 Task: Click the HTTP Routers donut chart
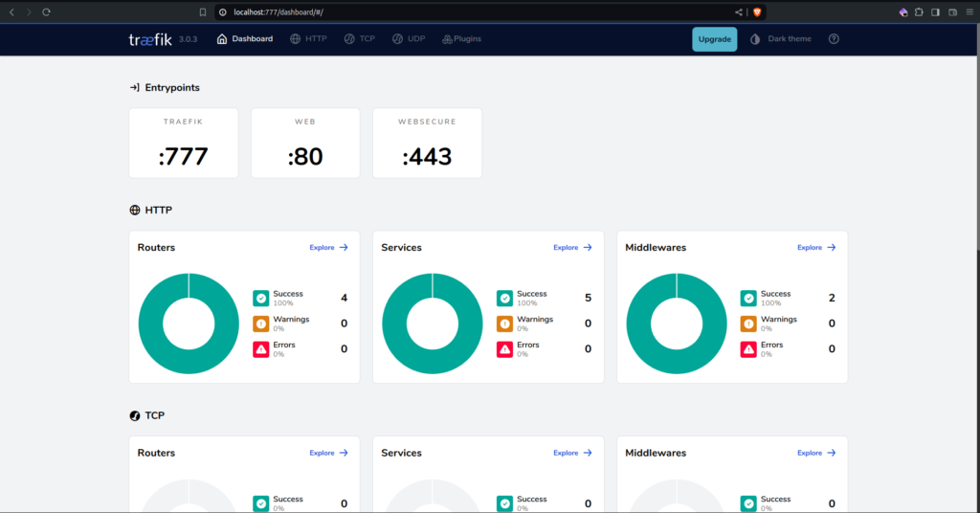pyautogui.click(x=189, y=323)
